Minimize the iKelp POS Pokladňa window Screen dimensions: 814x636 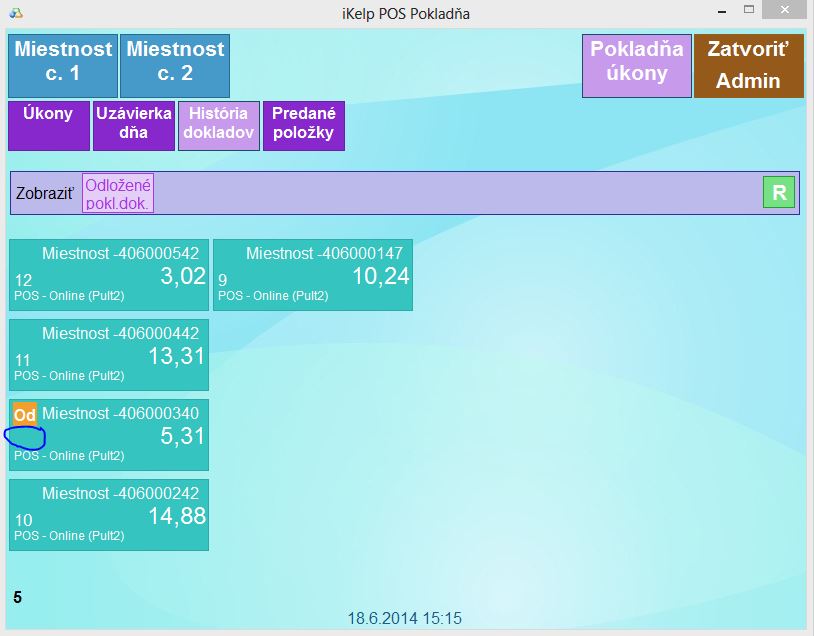tap(722, 11)
